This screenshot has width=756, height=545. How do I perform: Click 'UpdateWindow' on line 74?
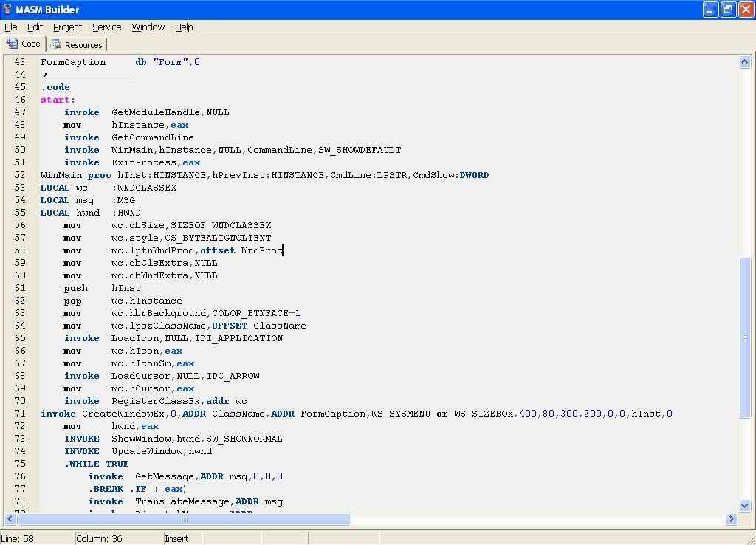pyautogui.click(x=147, y=451)
